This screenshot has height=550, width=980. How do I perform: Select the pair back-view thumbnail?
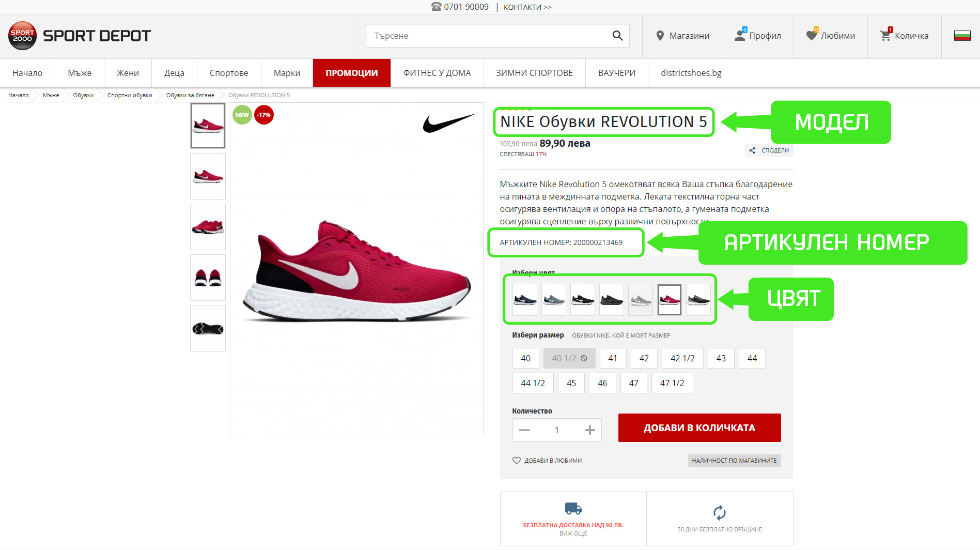pos(208,278)
